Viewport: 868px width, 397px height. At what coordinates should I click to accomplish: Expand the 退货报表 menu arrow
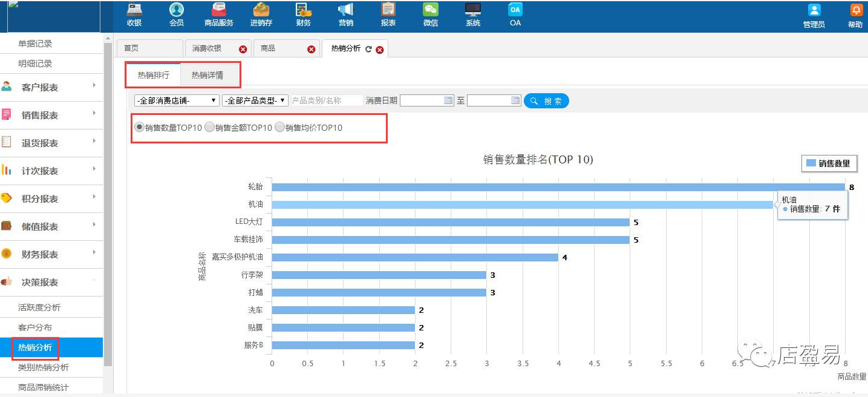[94, 142]
